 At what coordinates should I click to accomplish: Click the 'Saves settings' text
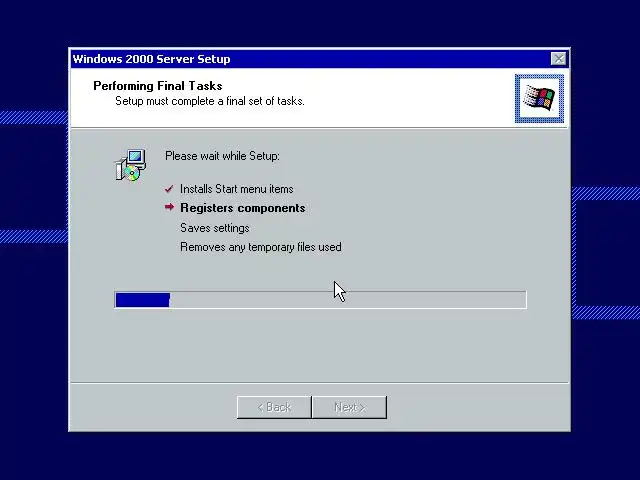click(x=215, y=228)
